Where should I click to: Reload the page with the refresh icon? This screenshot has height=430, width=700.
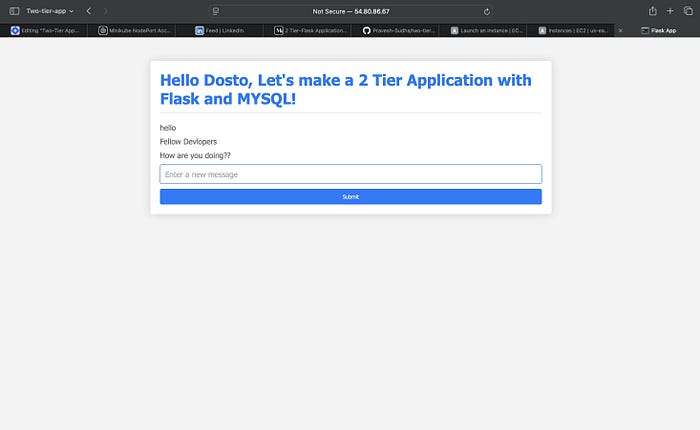[x=487, y=12]
